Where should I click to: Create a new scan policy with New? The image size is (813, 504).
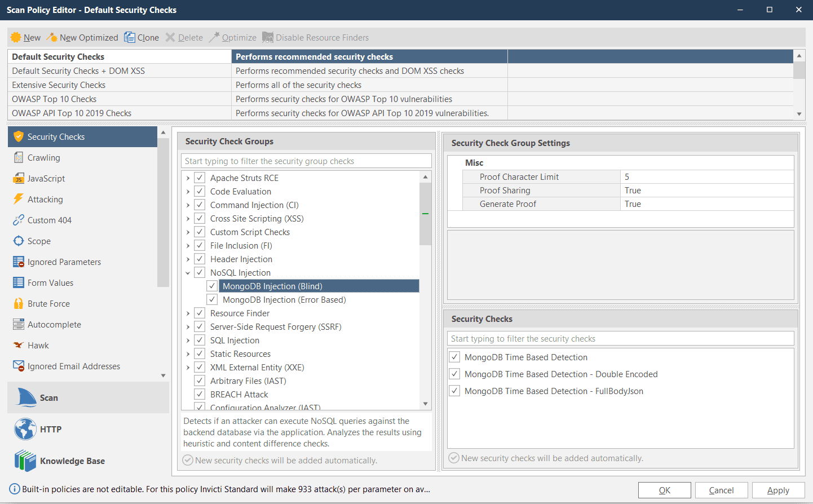point(25,37)
